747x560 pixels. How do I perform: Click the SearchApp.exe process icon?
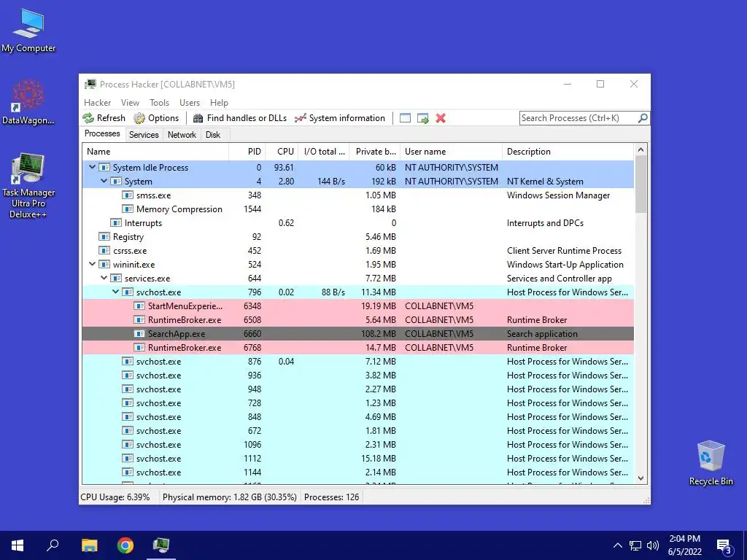(139, 334)
